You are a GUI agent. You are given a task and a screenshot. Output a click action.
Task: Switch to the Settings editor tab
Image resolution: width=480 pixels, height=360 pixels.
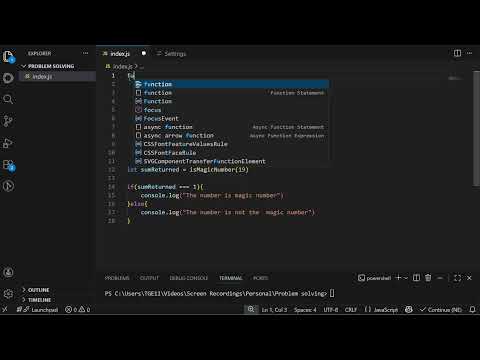click(x=171, y=54)
